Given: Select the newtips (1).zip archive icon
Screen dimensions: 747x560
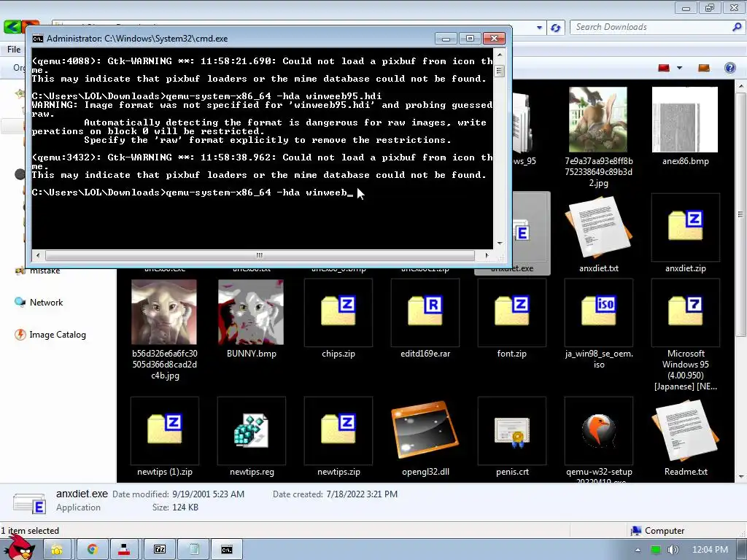Looking at the screenshot, I should pyautogui.click(x=164, y=430).
